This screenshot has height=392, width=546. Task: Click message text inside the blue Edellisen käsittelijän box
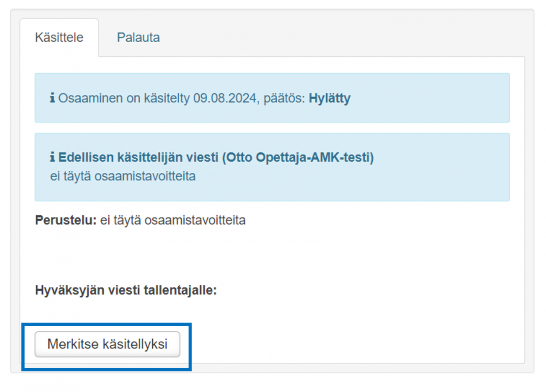(123, 176)
